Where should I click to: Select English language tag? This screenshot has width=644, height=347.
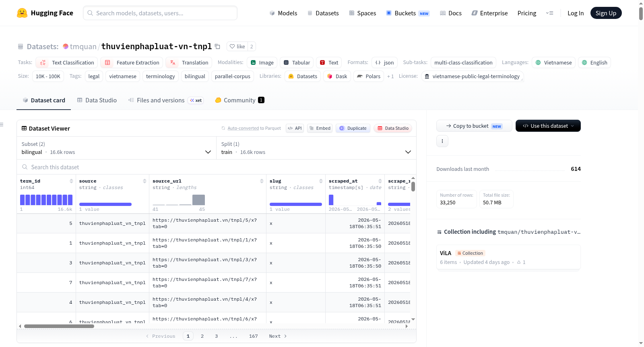click(x=594, y=62)
